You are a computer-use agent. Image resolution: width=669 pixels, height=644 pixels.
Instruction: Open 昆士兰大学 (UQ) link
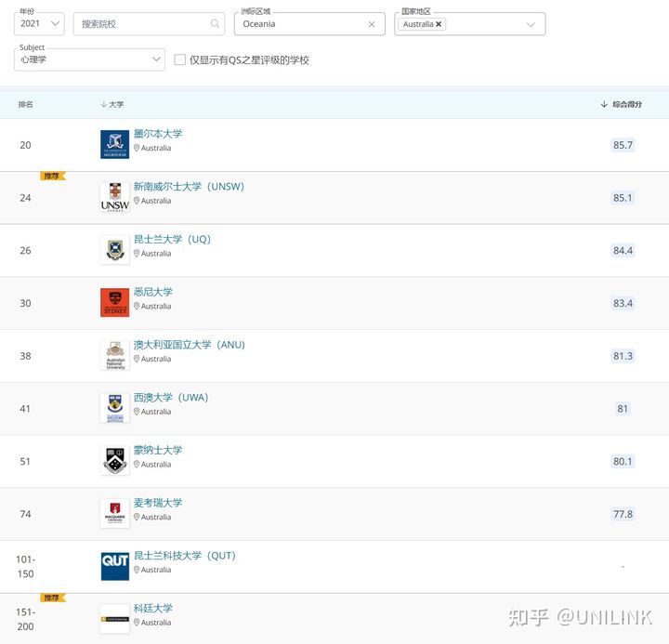point(172,239)
